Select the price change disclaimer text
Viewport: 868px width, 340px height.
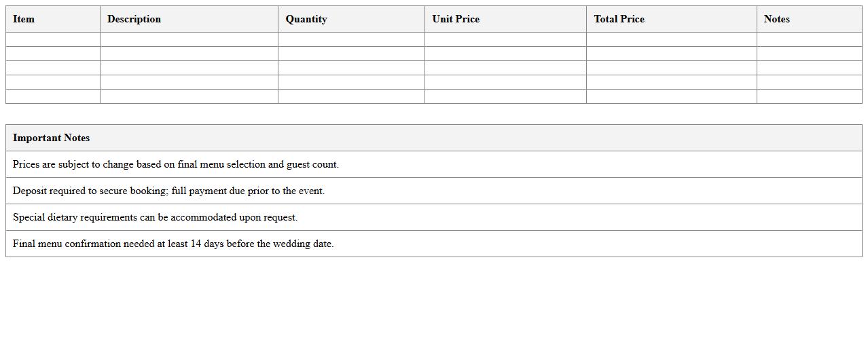click(175, 164)
